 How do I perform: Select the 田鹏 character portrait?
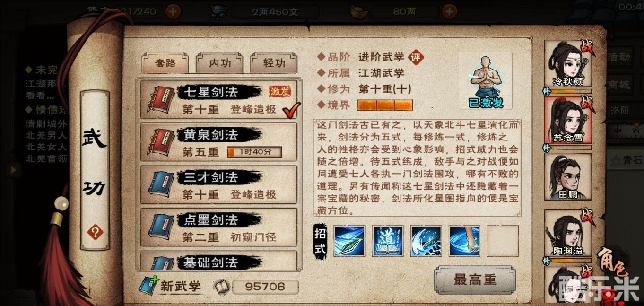pos(567,177)
